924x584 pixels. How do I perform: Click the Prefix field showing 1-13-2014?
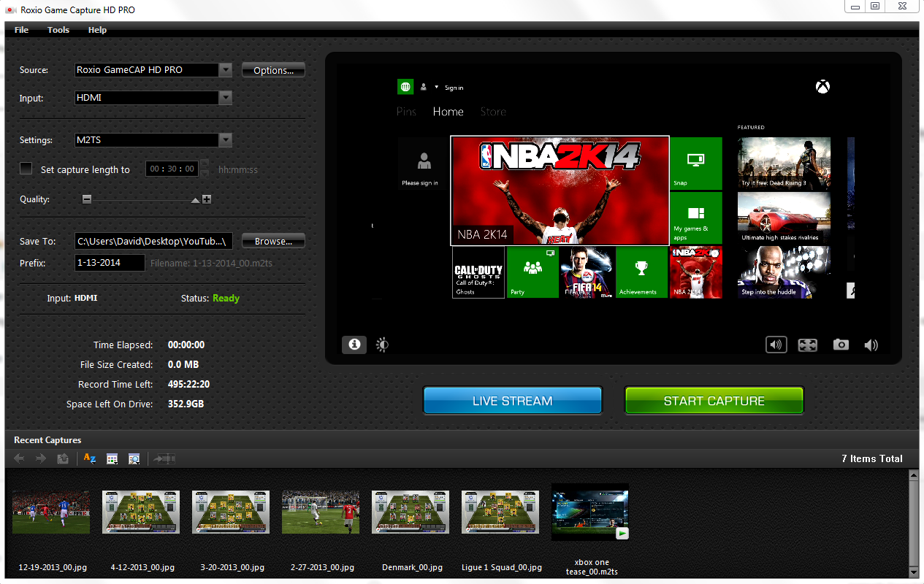click(110, 262)
